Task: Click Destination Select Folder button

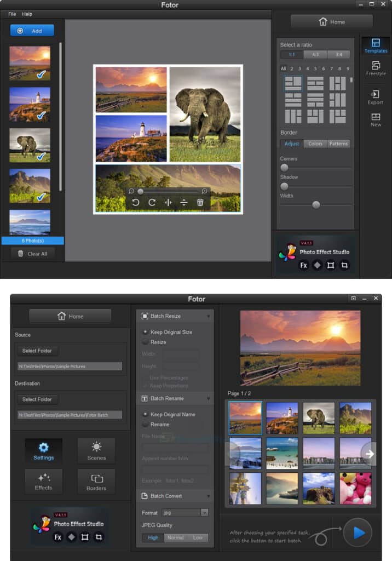Action: (37, 399)
